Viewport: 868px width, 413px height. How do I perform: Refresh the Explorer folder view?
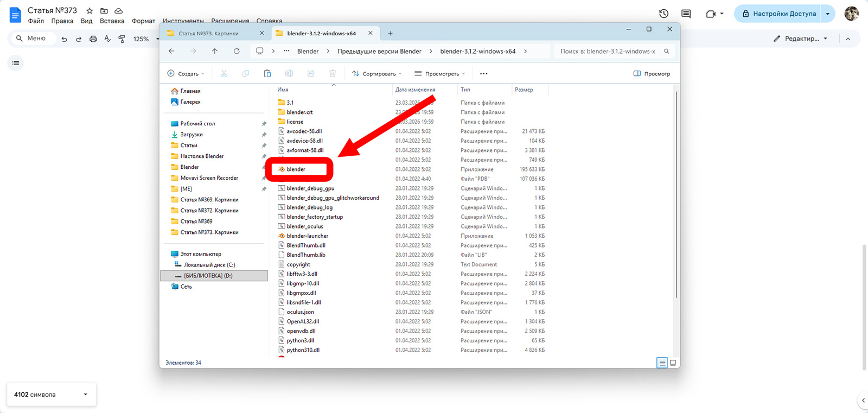tap(237, 51)
